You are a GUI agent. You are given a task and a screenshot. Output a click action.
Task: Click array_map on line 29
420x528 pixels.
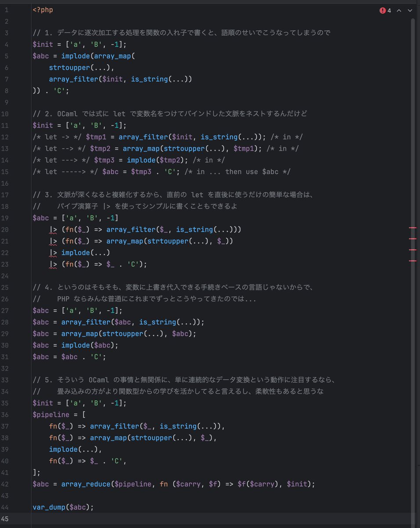80,334
